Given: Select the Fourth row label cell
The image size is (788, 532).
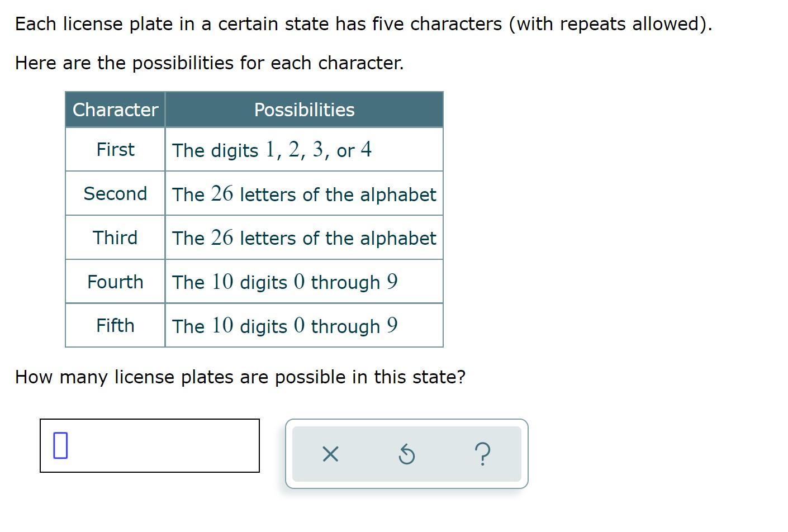Looking at the screenshot, I should pyautogui.click(x=115, y=282).
